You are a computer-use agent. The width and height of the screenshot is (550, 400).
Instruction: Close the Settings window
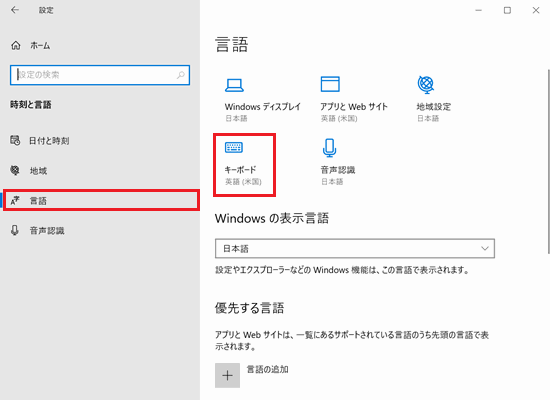[536, 10]
